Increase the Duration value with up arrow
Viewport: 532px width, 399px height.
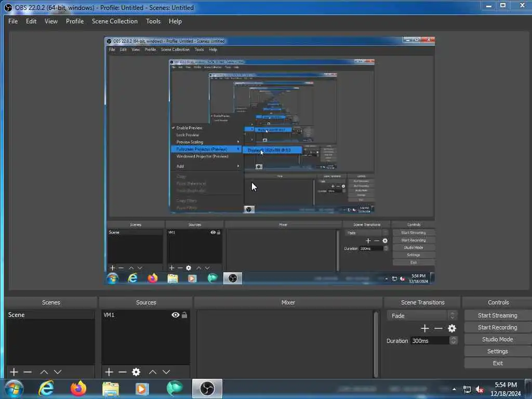coord(453,338)
